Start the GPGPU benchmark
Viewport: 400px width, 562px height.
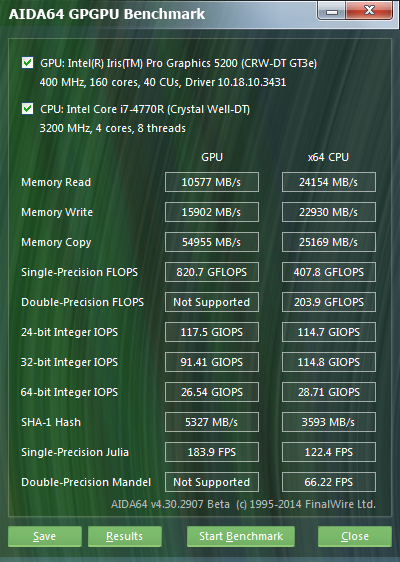point(241,536)
